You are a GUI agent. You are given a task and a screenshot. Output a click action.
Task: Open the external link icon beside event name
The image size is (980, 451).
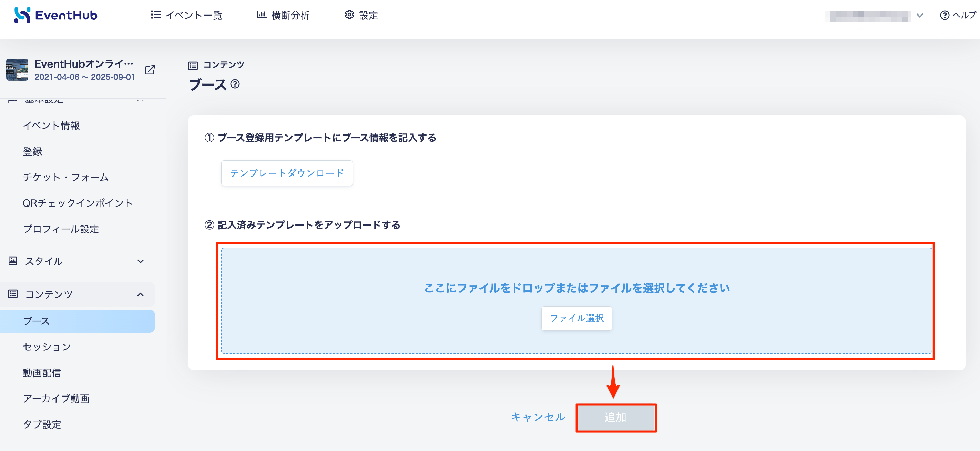[150, 70]
